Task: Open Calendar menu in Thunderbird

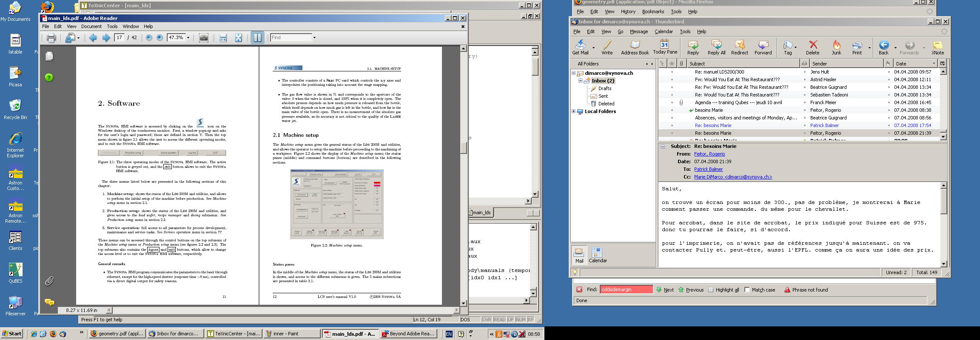Action: (664, 31)
